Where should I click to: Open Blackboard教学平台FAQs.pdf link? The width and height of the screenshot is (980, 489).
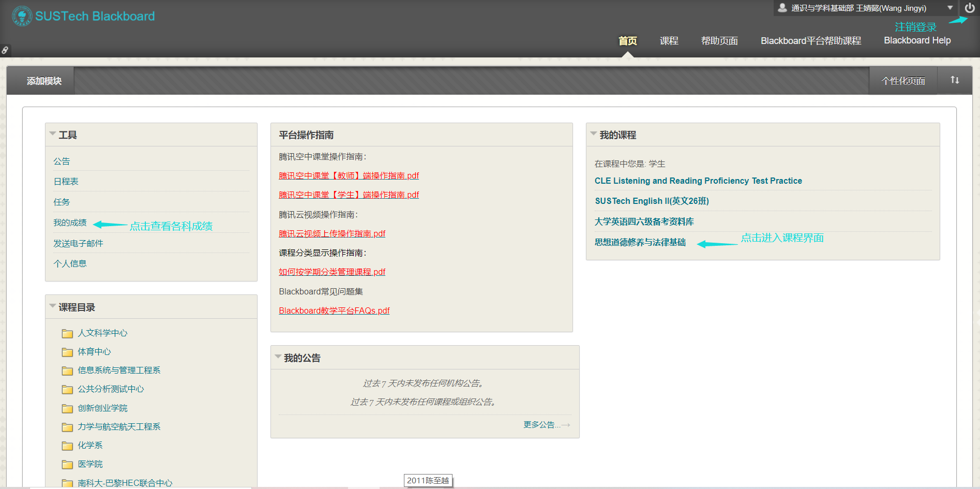coord(334,310)
